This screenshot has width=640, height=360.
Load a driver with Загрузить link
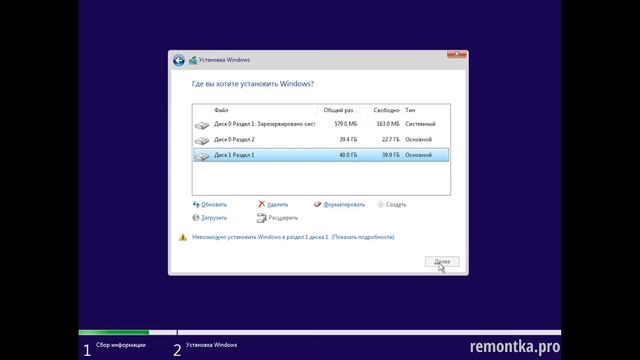point(214,218)
